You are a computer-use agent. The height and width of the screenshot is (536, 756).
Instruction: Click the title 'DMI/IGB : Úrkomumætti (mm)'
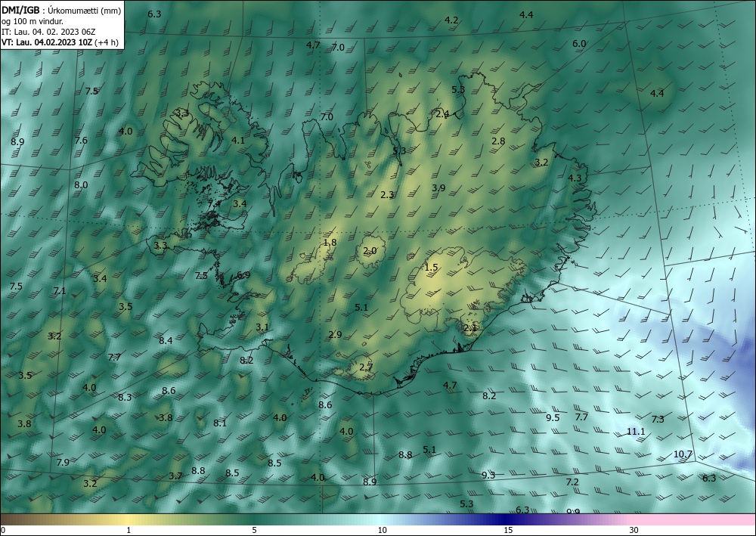click(x=61, y=11)
